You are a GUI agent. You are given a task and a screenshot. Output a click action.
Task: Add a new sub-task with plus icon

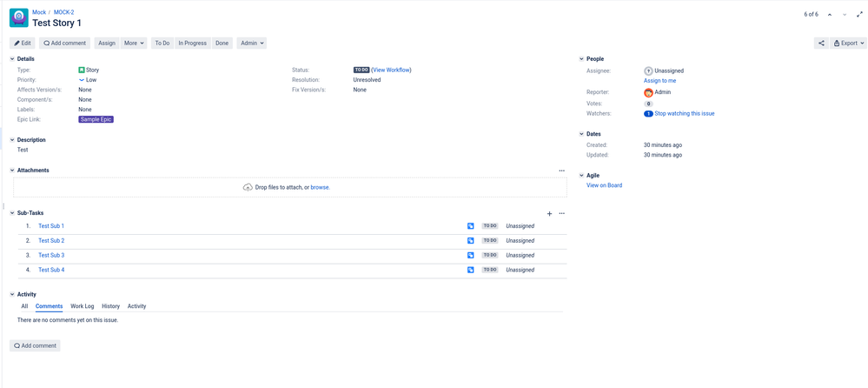pyautogui.click(x=550, y=213)
